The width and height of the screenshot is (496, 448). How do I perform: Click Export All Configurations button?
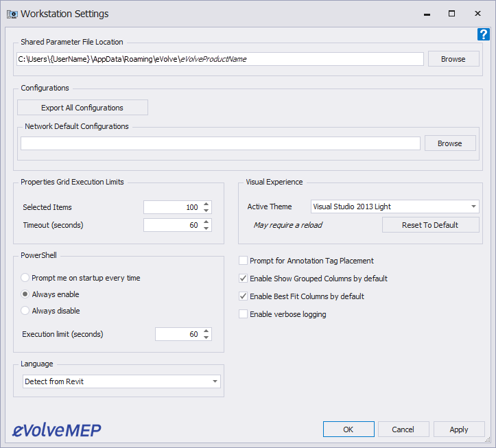[82, 108]
